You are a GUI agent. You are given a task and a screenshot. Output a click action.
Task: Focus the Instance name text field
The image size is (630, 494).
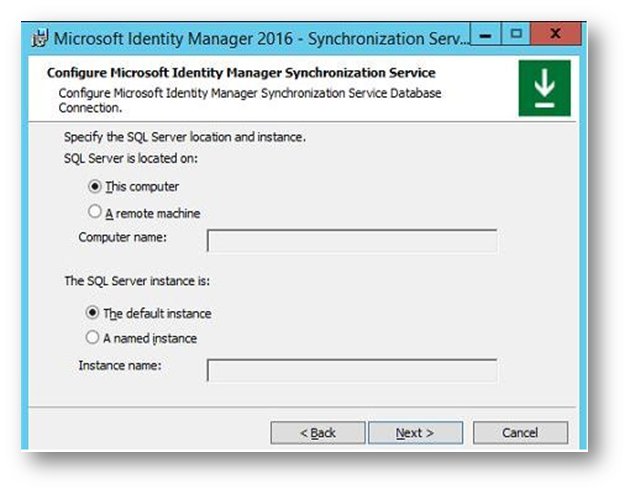(352, 370)
